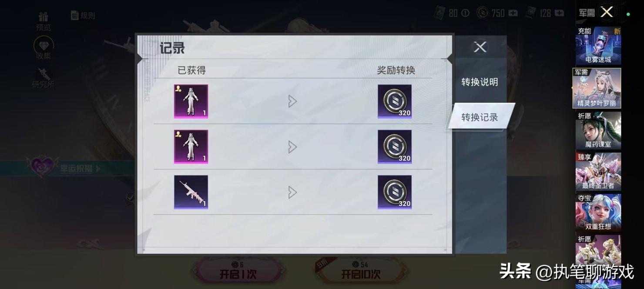
Task: Open the 研究所 research lab icon
Action: pos(43,78)
